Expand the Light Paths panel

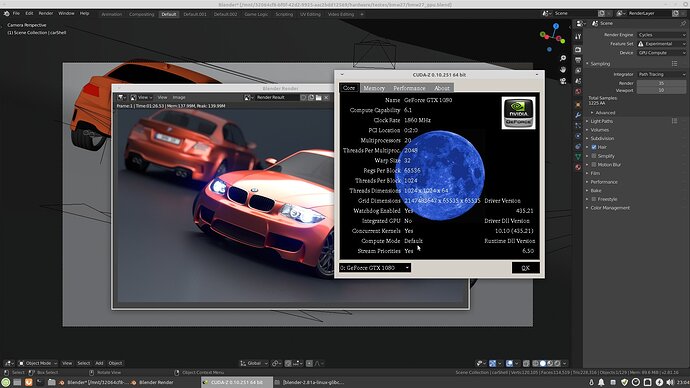[602, 121]
